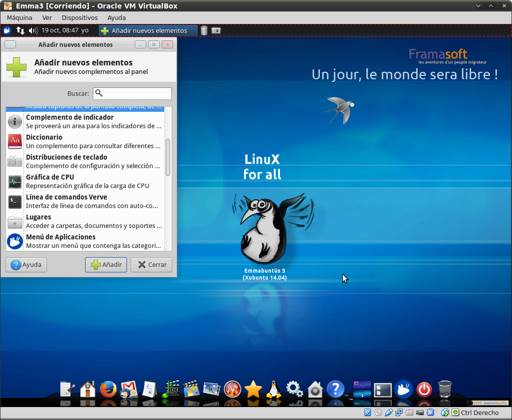Screen dimensions: 512x420
Task: Select Línea de comandos Verve item
Action: (85, 202)
